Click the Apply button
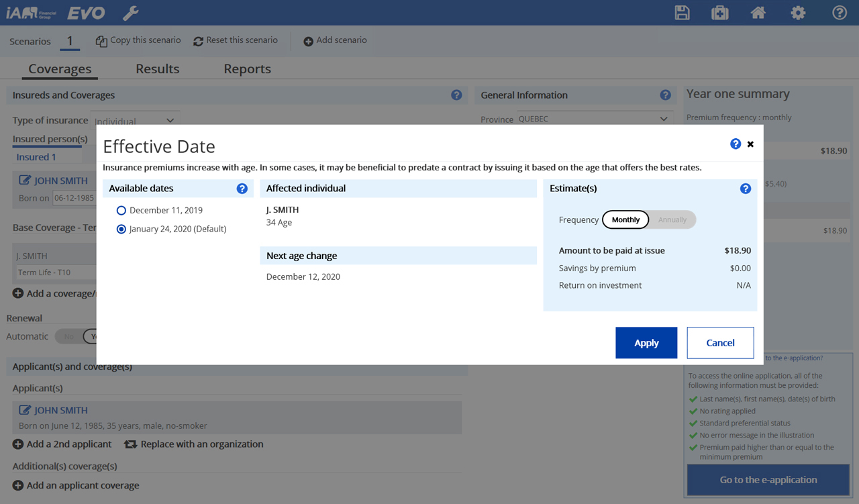 point(646,343)
